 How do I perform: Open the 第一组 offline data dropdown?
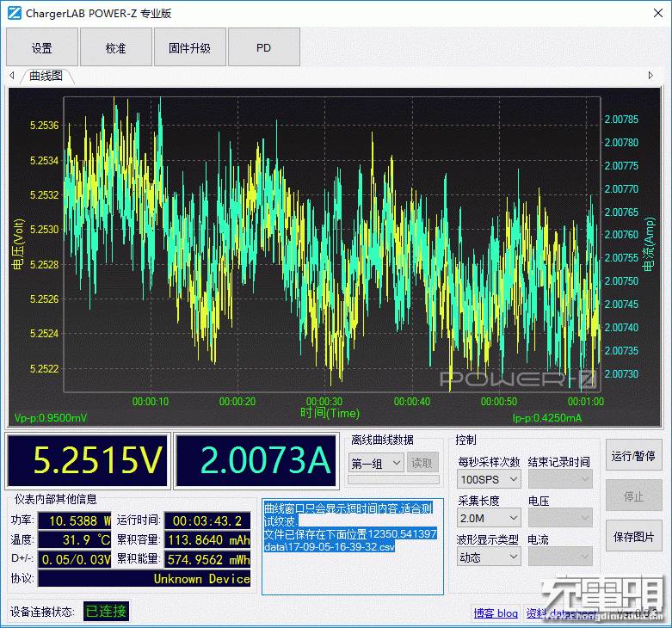point(376,463)
